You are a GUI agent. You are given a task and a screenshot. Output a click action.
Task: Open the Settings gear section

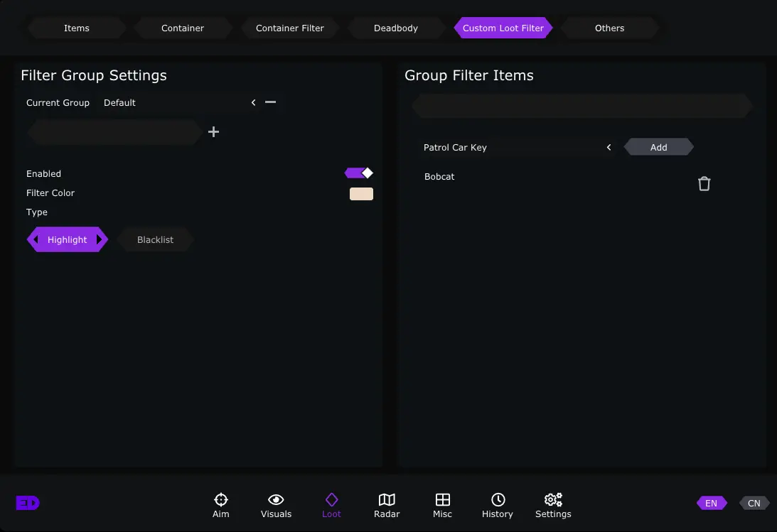tap(553, 505)
